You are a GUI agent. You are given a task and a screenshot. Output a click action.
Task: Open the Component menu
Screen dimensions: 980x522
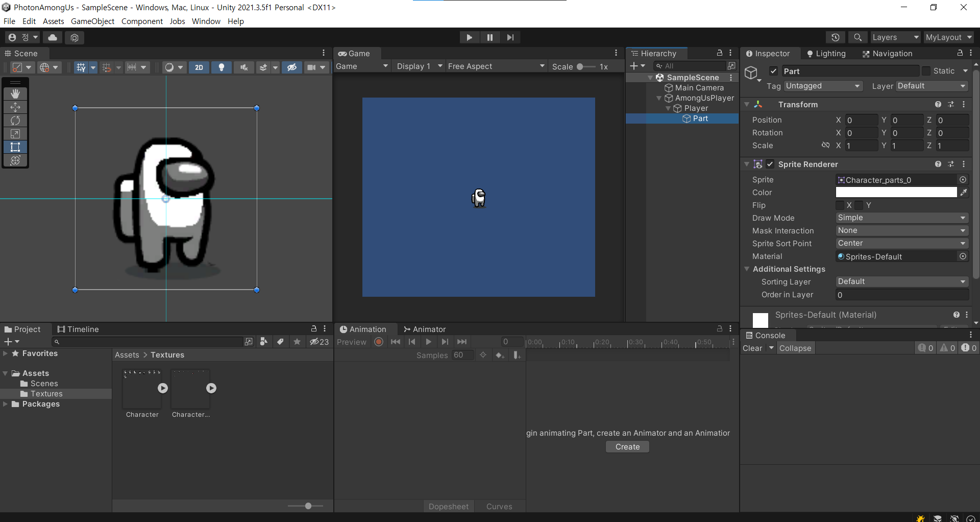pyautogui.click(x=142, y=21)
